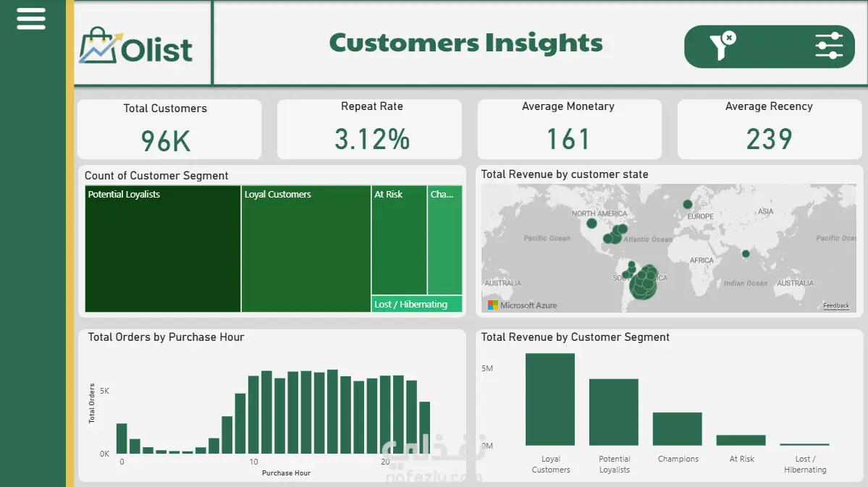Select the Potential Loyalists treemap tile
The image size is (868, 487).
[x=163, y=249]
